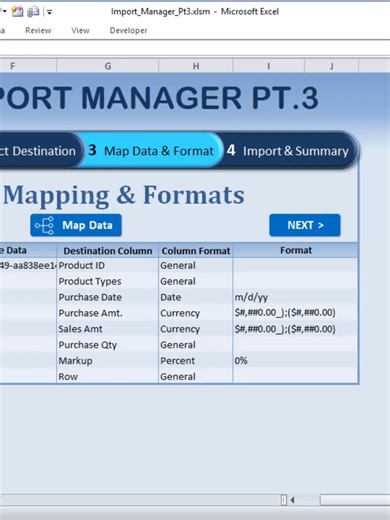Click the NEXT > button

click(305, 225)
